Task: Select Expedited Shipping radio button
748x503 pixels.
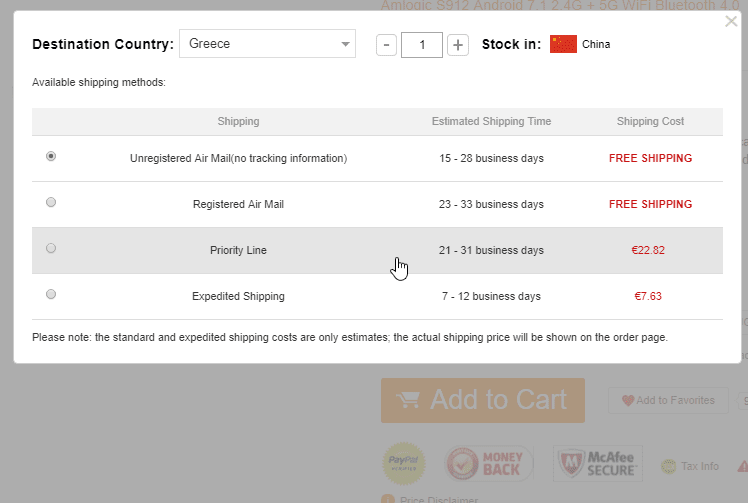Action: point(51,294)
